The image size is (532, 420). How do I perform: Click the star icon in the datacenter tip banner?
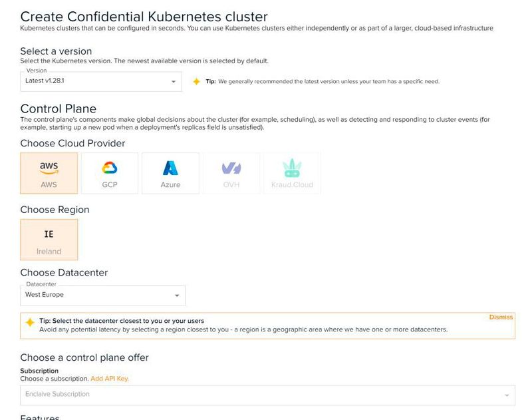(30, 322)
